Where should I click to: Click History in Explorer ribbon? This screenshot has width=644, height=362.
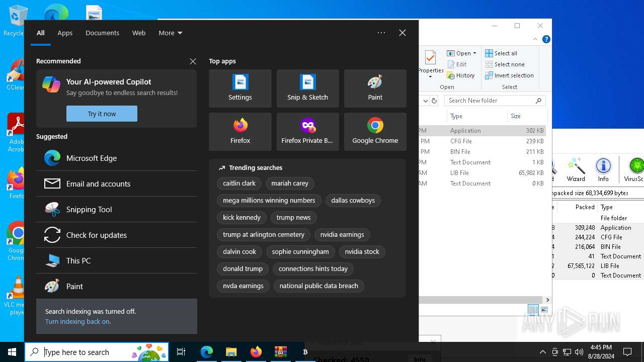(x=461, y=75)
